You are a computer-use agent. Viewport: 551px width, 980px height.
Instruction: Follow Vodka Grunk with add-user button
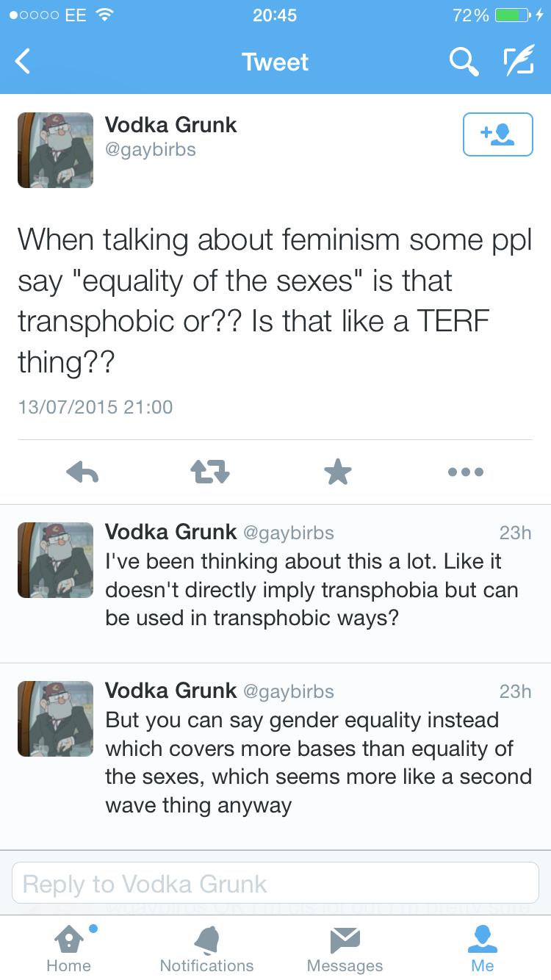pyautogui.click(x=497, y=134)
